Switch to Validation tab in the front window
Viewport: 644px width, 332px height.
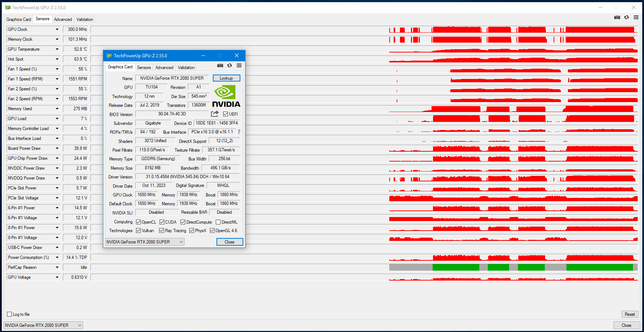186,68
